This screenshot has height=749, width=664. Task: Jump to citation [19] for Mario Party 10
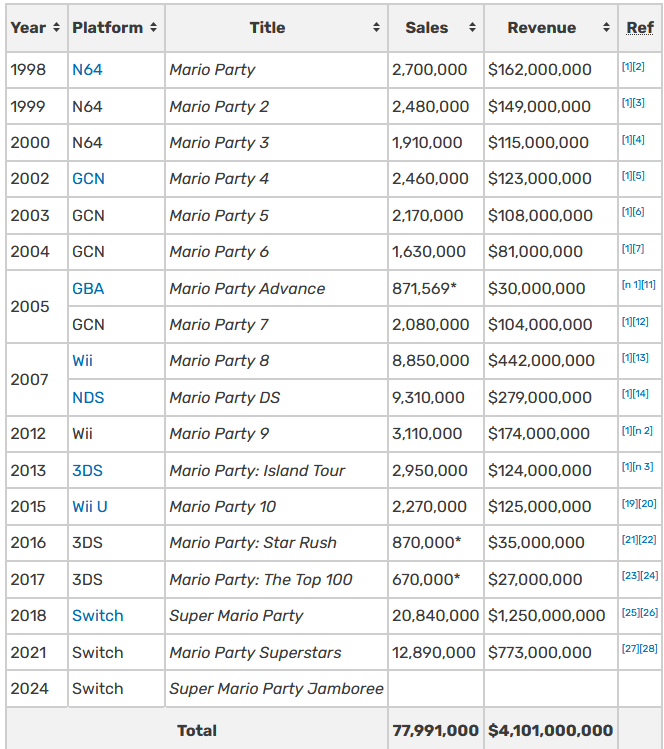click(x=629, y=503)
